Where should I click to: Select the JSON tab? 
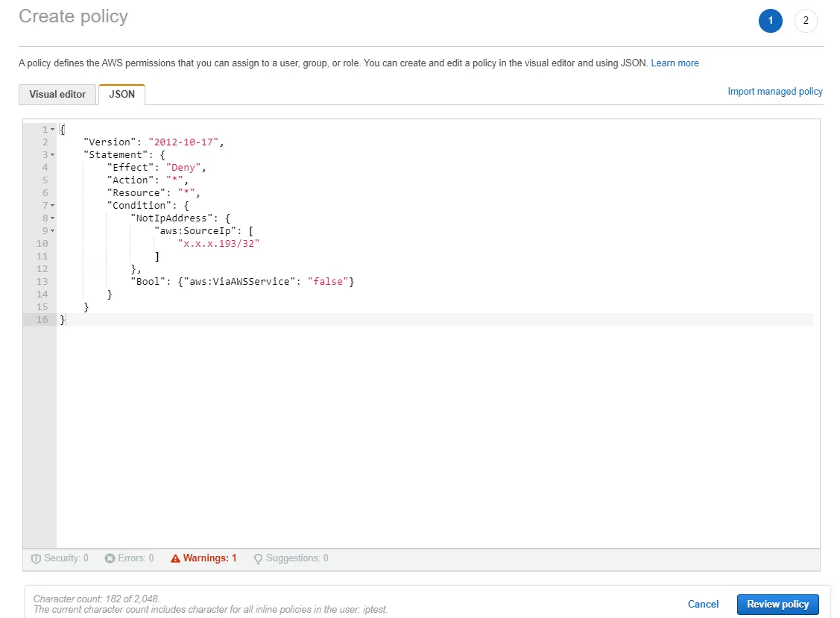121,95
